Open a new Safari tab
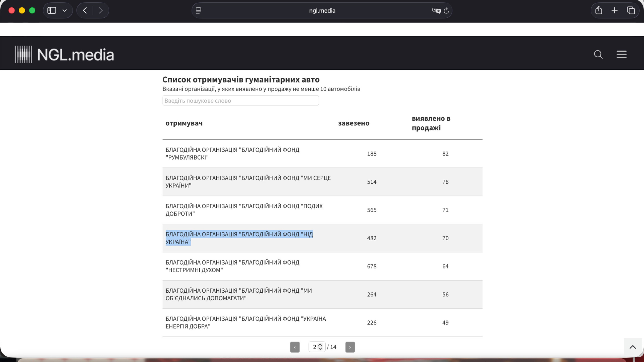Viewport: 644px width, 362px height. tap(614, 10)
